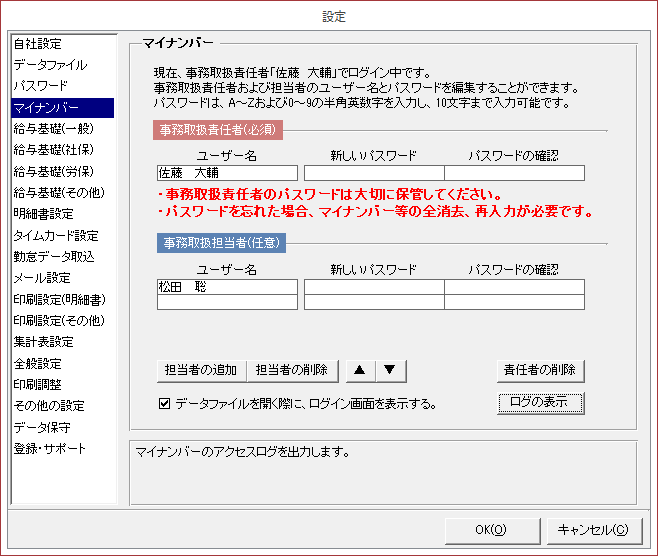Image resolution: width=658 pixels, height=556 pixels.
Task: Focus パスワードの確認 field in 松田 聡 row
Action: coord(514,287)
